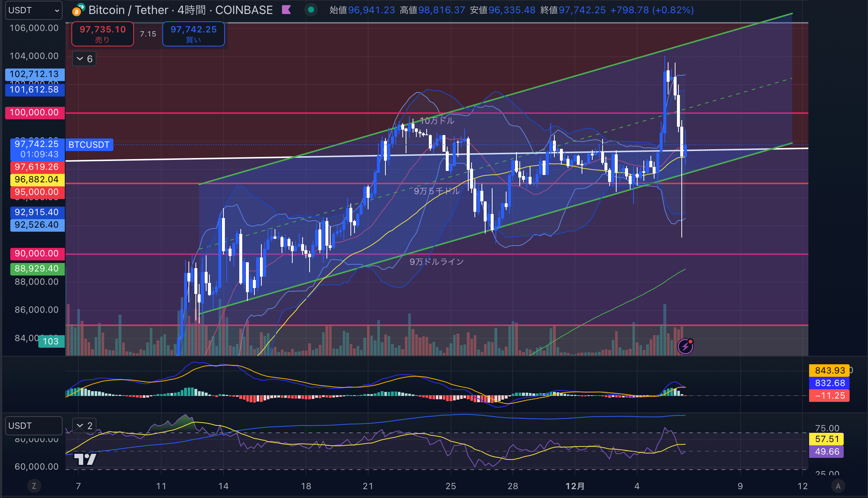Click the 9万５千ドル annotation text
The height and width of the screenshot is (498, 868).
coord(437,191)
